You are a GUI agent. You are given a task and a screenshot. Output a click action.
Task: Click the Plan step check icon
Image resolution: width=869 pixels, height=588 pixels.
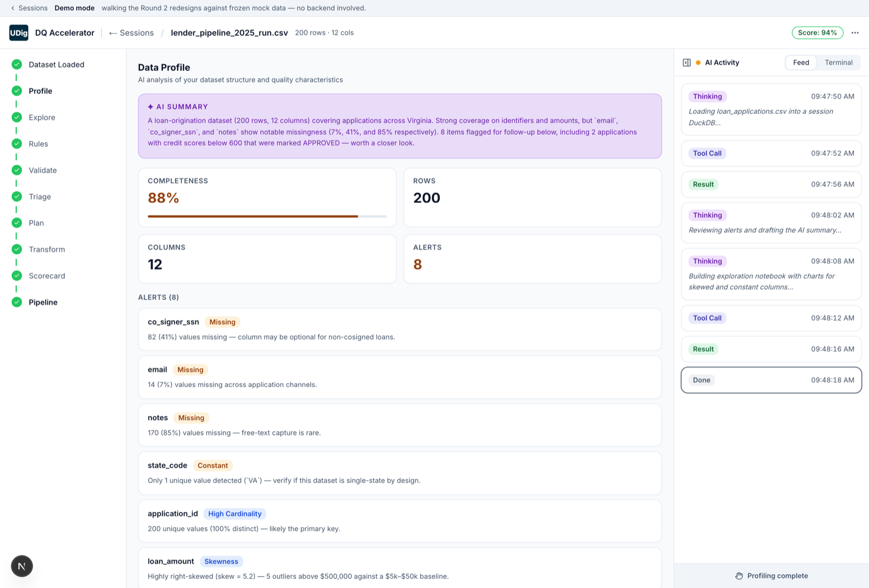(17, 223)
